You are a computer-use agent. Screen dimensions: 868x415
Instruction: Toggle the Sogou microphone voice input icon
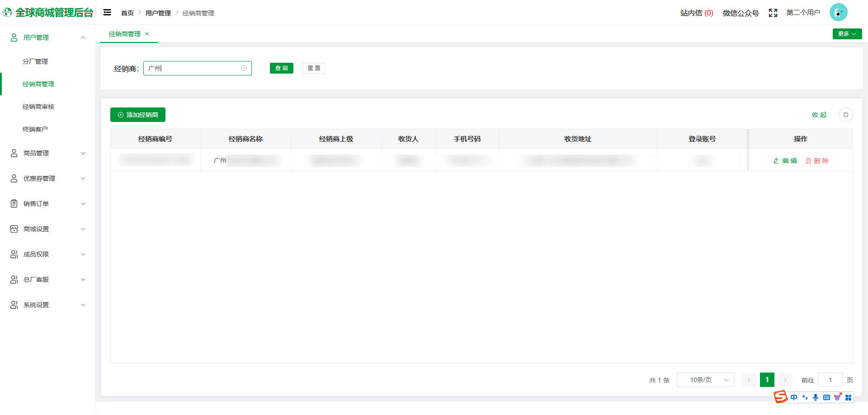click(x=816, y=397)
